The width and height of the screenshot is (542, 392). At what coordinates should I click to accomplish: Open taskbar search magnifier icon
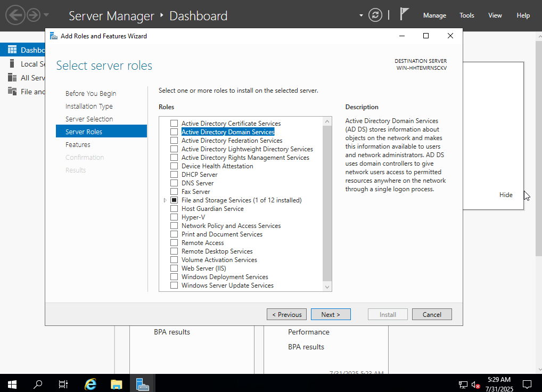point(38,383)
